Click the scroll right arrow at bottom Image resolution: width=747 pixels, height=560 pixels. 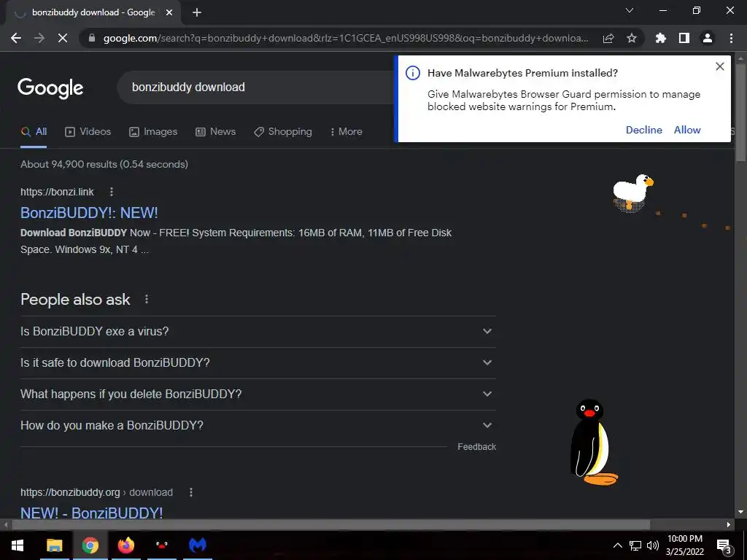(x=729, y=525)
